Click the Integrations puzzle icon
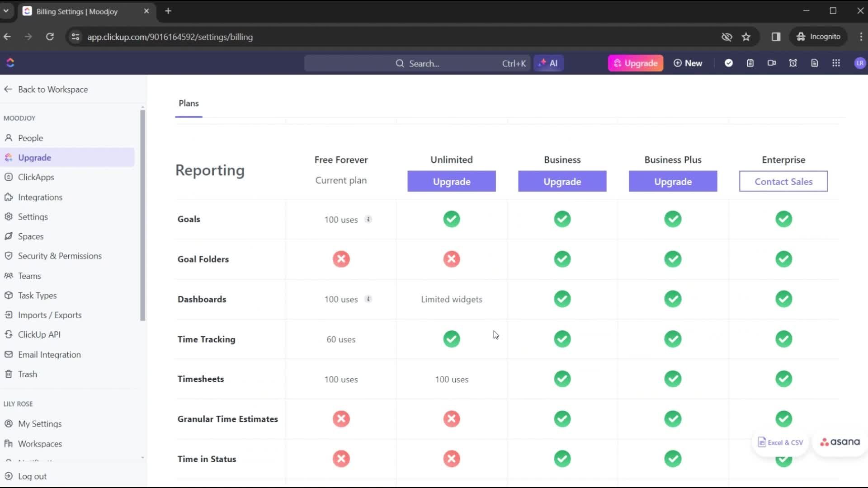The width and height of the screenshot is (868, 488). tap(9, 197)
